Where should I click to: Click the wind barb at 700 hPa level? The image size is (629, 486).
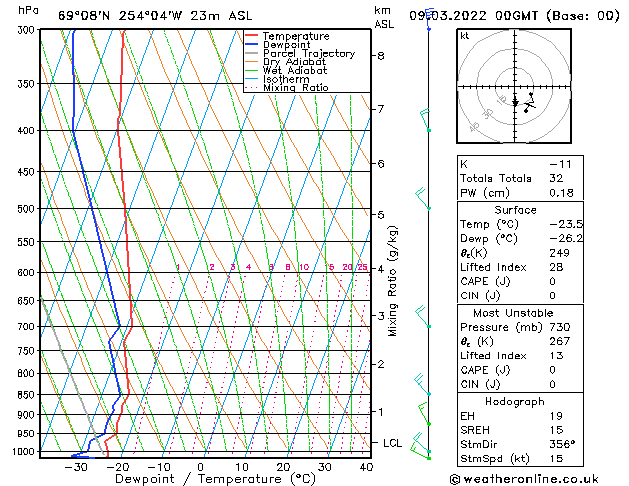point(422,317)
